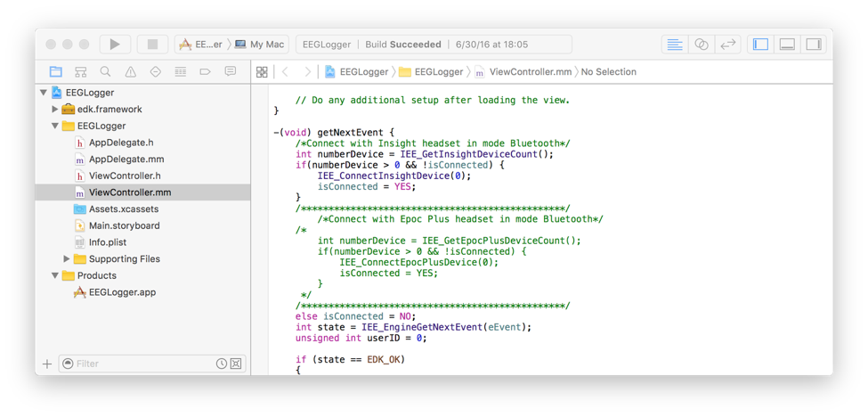Go back in editor history
The height and width of the screenshot is (417, 868).
tap(285, 72)
